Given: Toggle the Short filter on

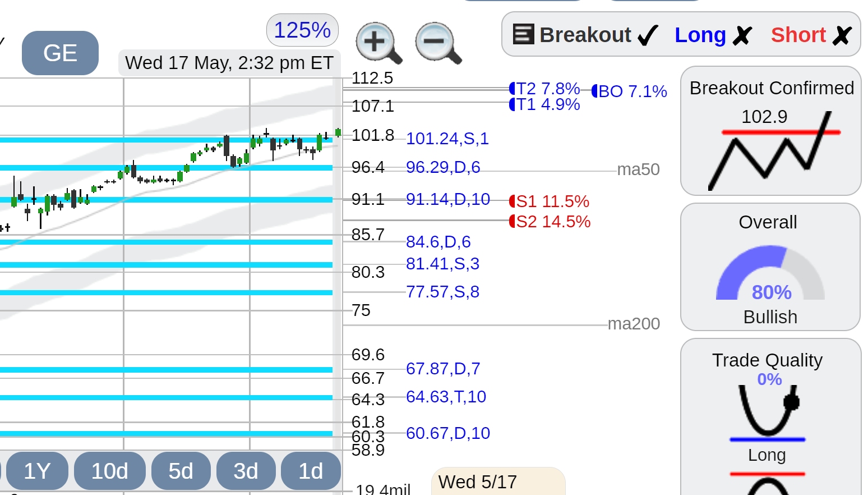Looking at the screenshot, I should [x=811, y=35].
